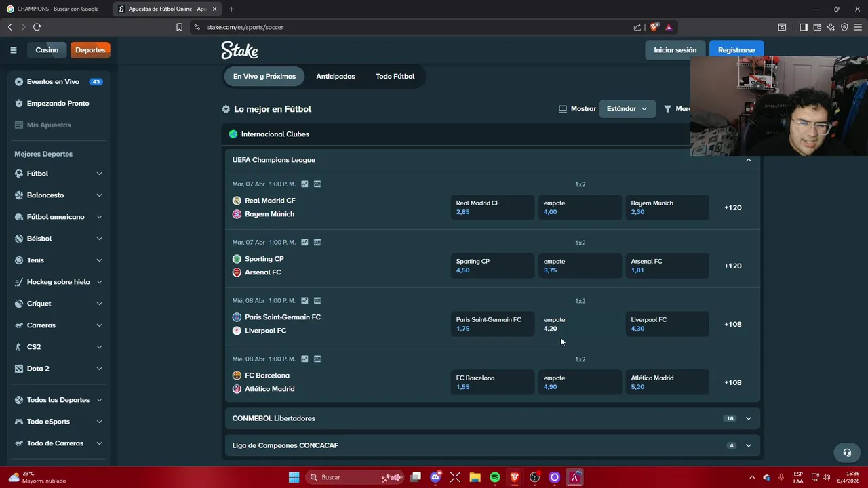Click the Mercado filter funnel icon
Screen dimensions: 868x488
[x=667, y=109]
